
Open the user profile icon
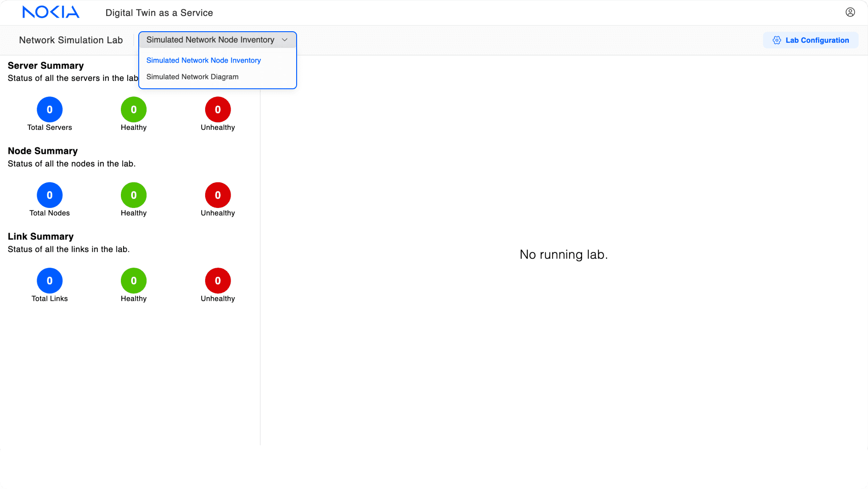pyautogui.click(x=850, y=12)
